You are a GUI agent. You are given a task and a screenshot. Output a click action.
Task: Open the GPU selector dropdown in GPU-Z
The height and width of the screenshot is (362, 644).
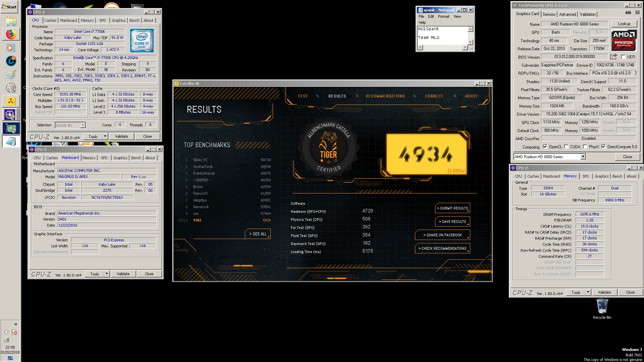[x=583, y=157]
